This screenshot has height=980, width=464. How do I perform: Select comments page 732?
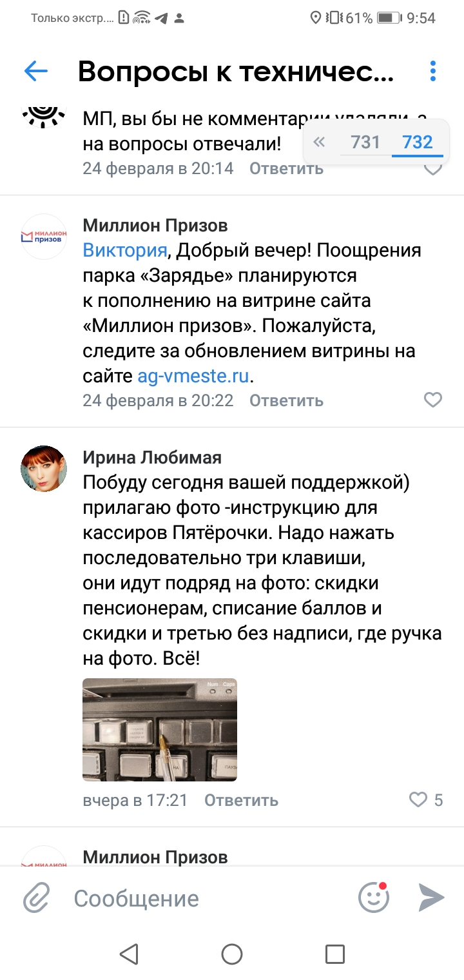[418, 142]
